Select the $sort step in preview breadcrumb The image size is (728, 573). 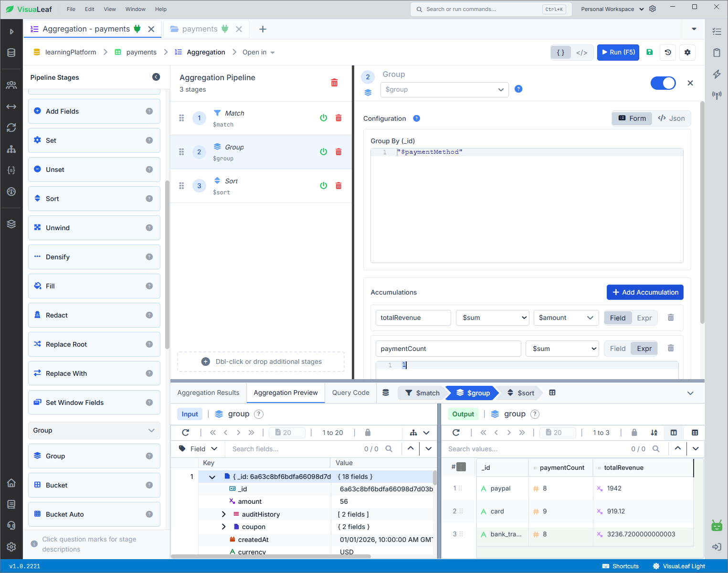tap(520, 393)
